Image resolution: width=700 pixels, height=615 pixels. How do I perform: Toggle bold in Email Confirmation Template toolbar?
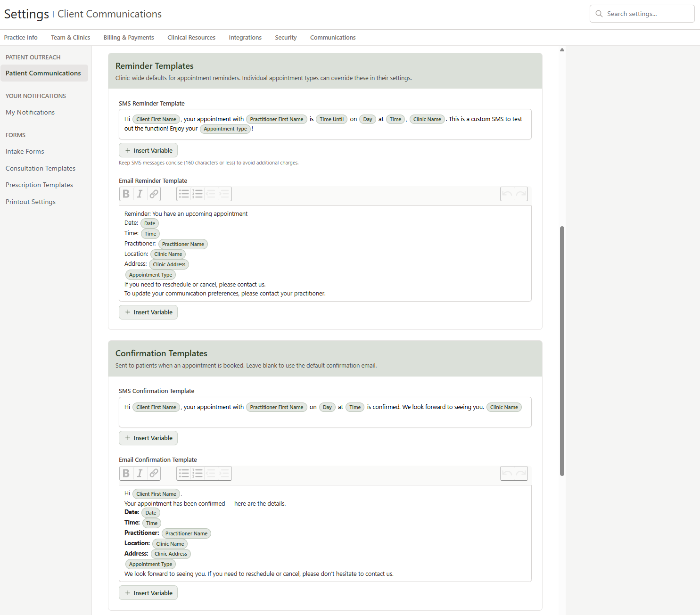click(126, 473)
